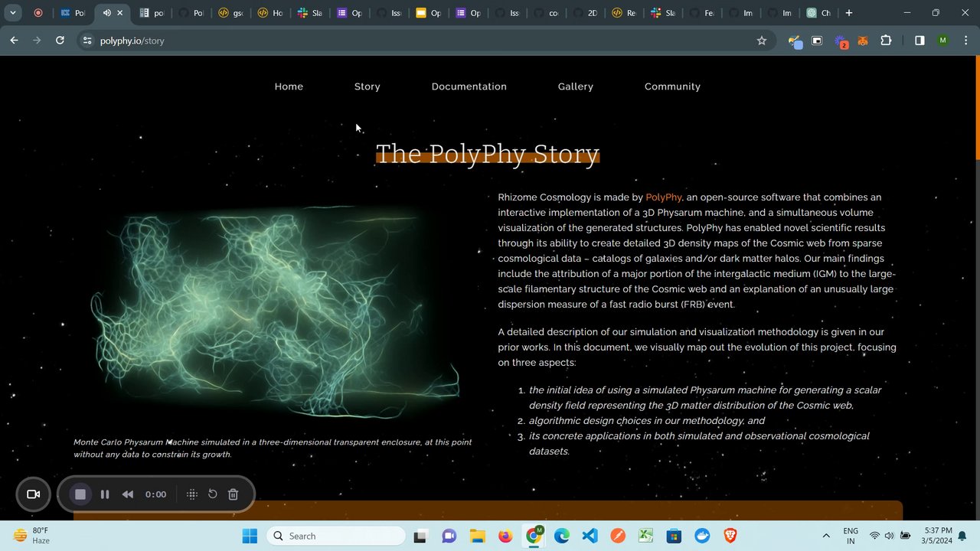Show hidden system tray icons

pyautogui.click(x=825, y=536)
